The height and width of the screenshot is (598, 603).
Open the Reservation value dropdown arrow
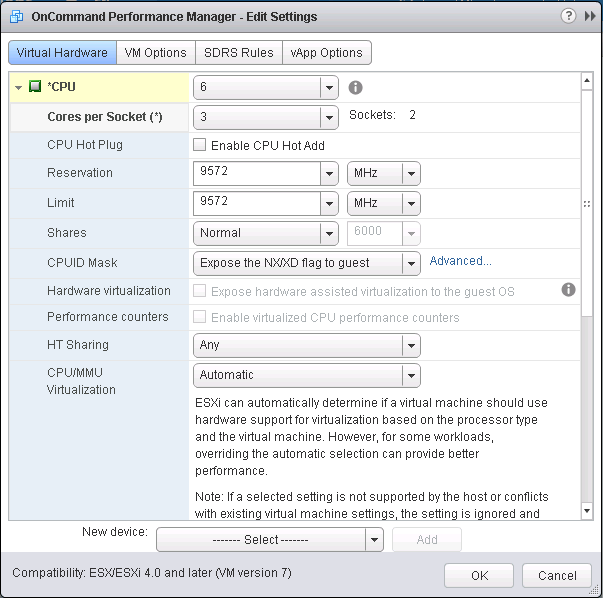tap(329, 173)
